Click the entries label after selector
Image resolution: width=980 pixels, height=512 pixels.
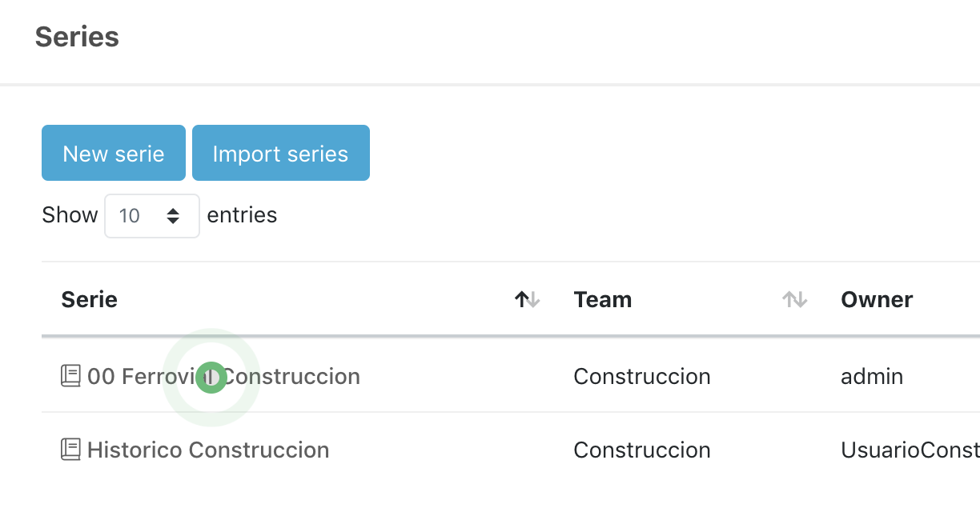pos(242,215)
